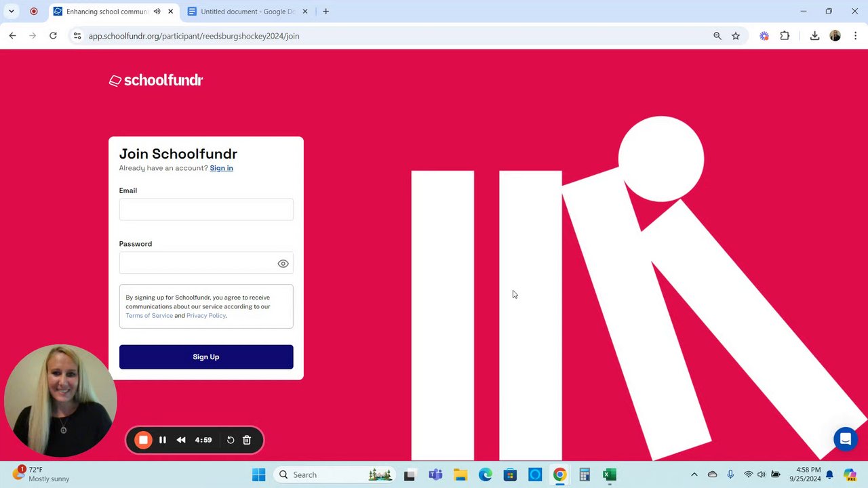868x488 pixels.
Task: Open Microsoft Store from the taskbar
Action: (x=510, y=475)
